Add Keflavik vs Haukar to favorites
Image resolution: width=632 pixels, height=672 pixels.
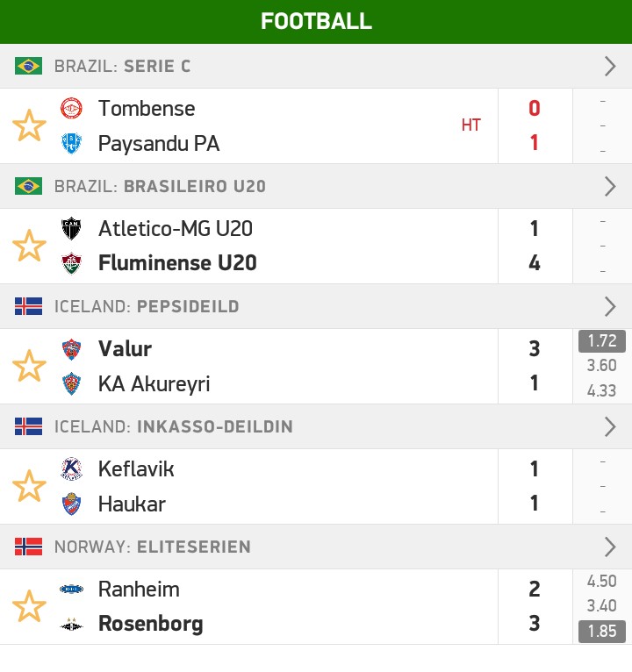pos(29,485)
